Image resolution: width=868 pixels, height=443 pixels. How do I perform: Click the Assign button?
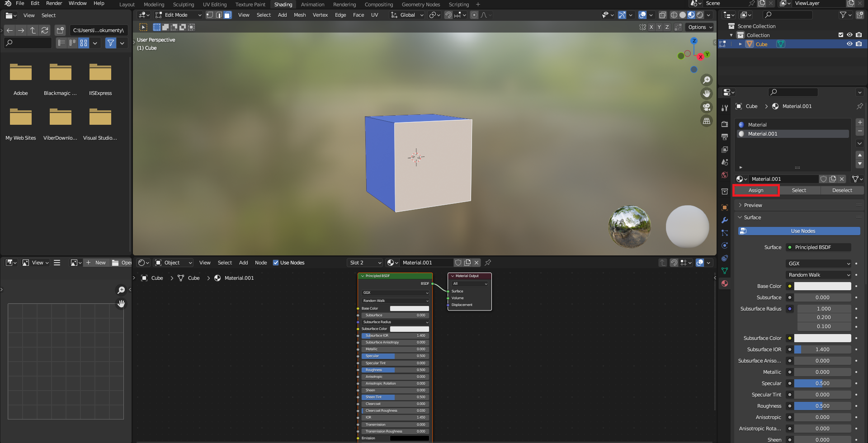click(755, 190)
